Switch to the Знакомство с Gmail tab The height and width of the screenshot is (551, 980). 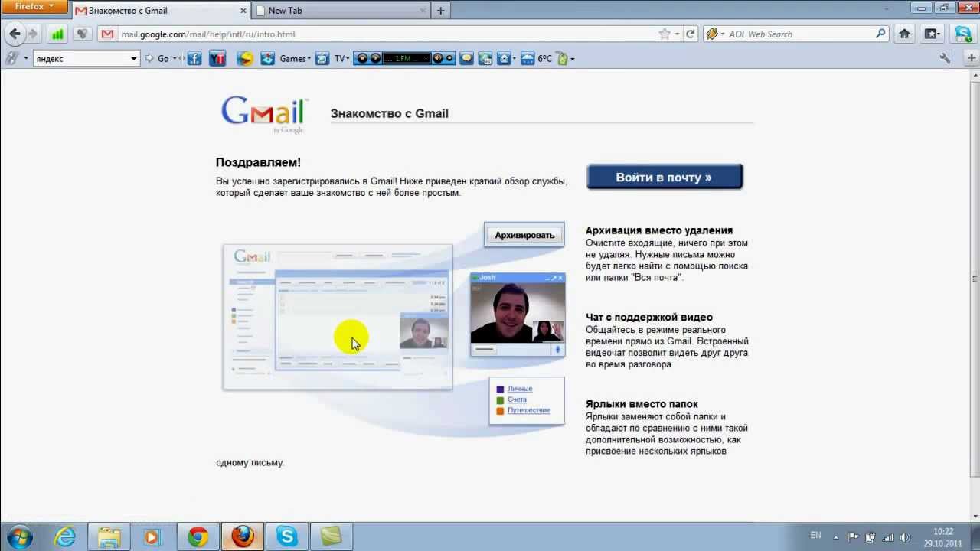coord(161,11)
